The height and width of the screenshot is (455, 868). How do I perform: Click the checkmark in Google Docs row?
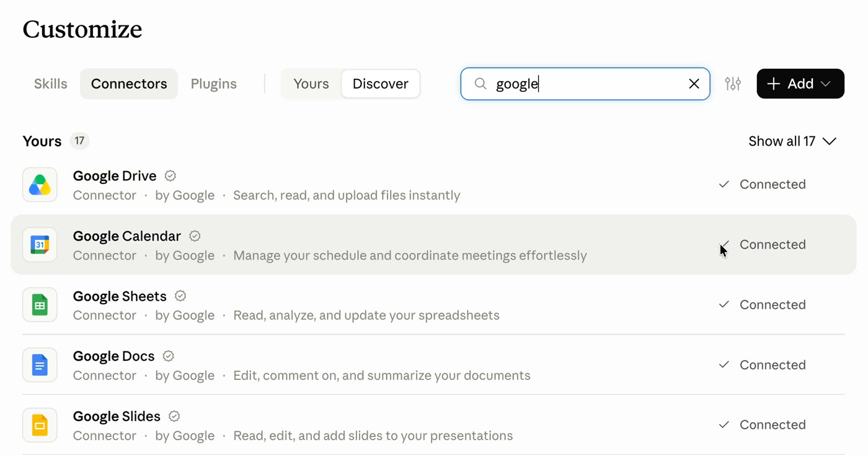[x=724, y=364]
